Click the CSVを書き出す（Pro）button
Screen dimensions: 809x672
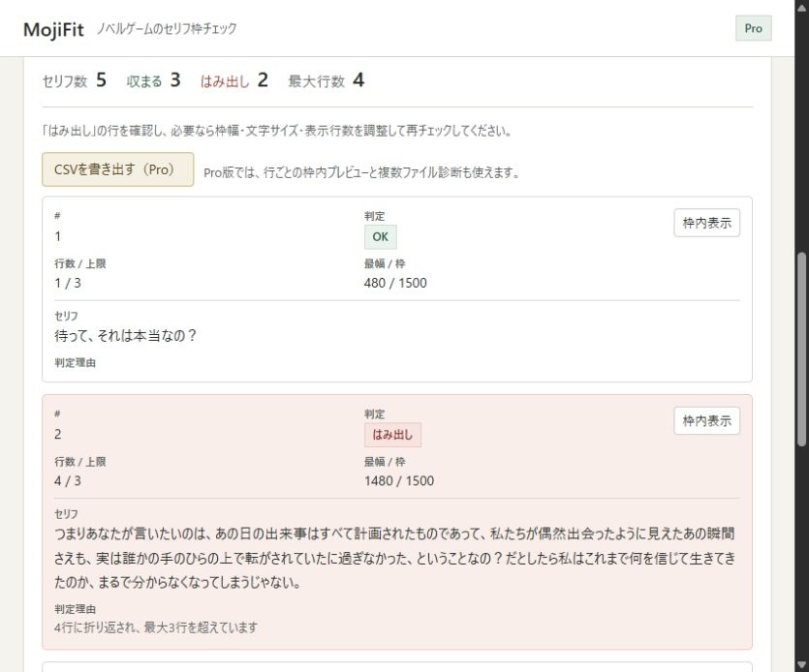pyautogui.click(x=117, y=169)
